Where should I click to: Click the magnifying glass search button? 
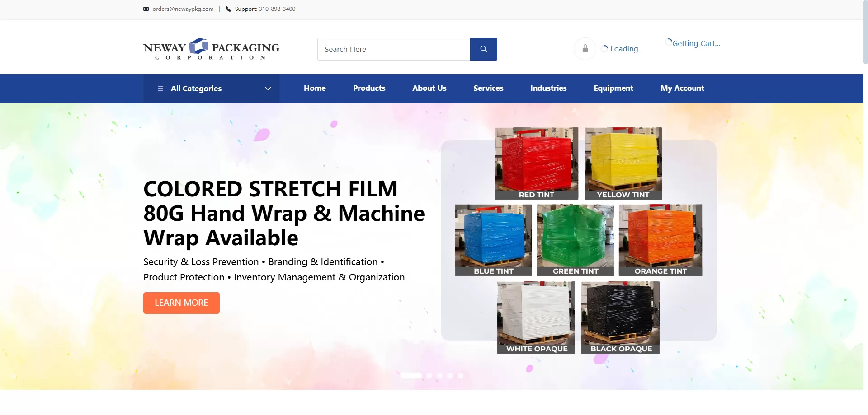click(483, 49)
